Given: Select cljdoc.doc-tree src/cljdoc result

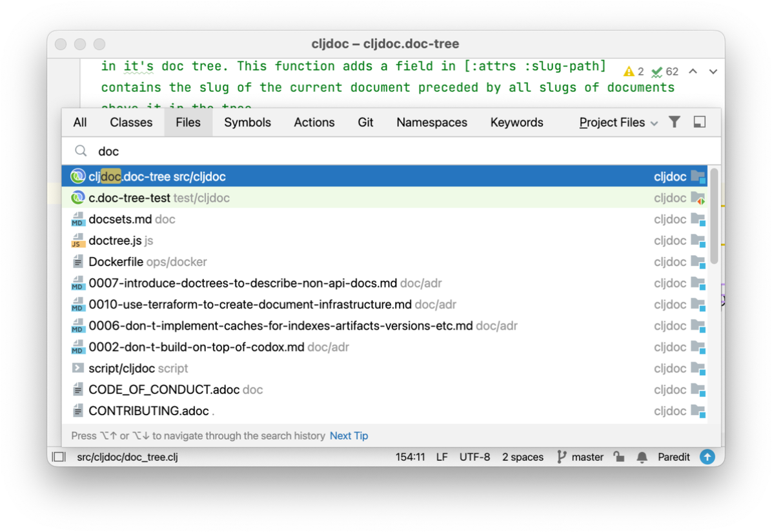Looking at the screenshot, I should [x=385, y=176].
